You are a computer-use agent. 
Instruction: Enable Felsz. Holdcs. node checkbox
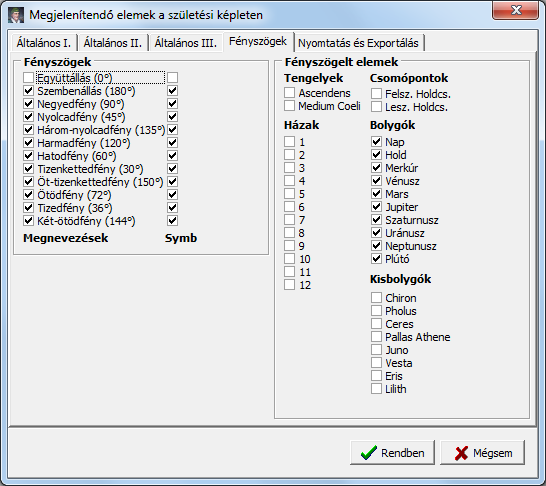point(376,93)
